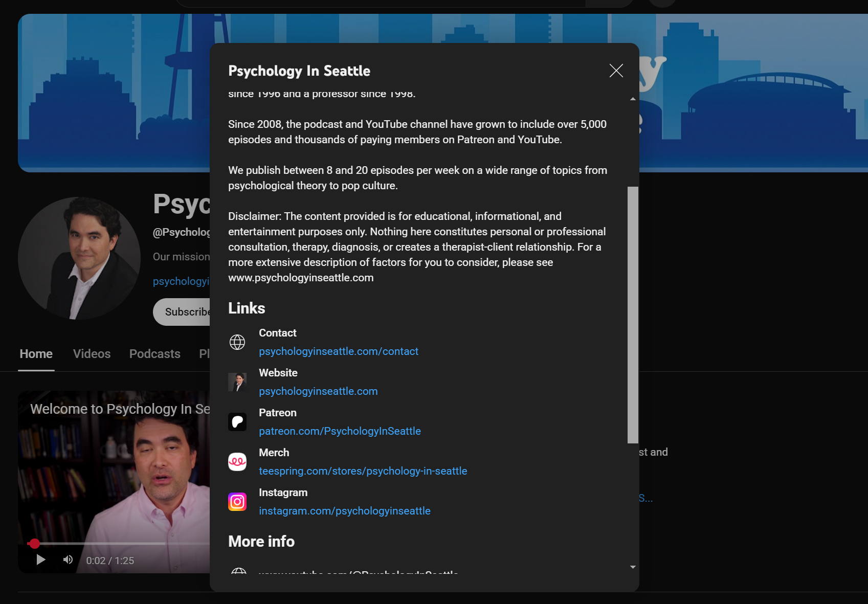868x604 pixels.
Task: Click the 'Merch' link label
Action: [274, 453]
